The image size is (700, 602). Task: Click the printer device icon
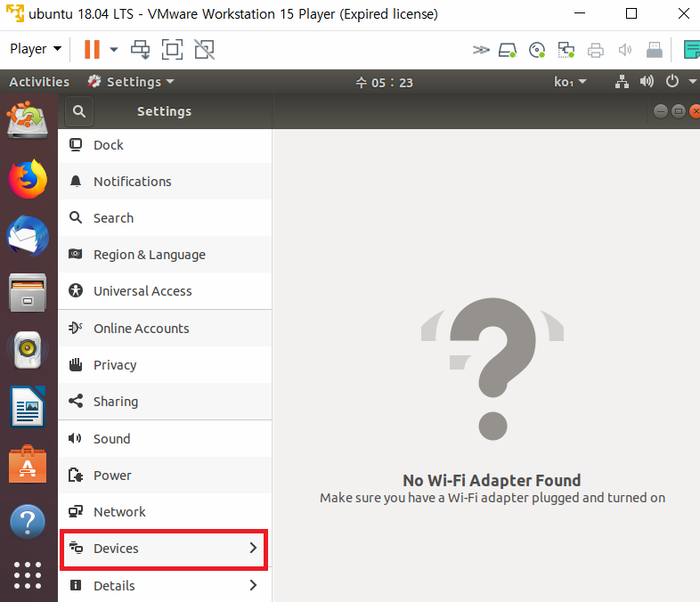(596, 50)
